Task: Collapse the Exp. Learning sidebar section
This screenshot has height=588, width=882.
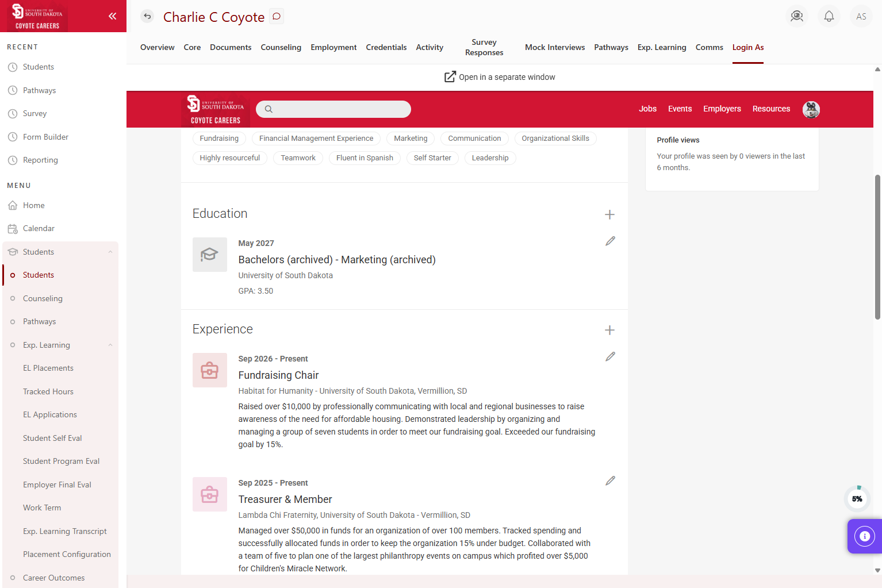Action: (x=110, y=345)
